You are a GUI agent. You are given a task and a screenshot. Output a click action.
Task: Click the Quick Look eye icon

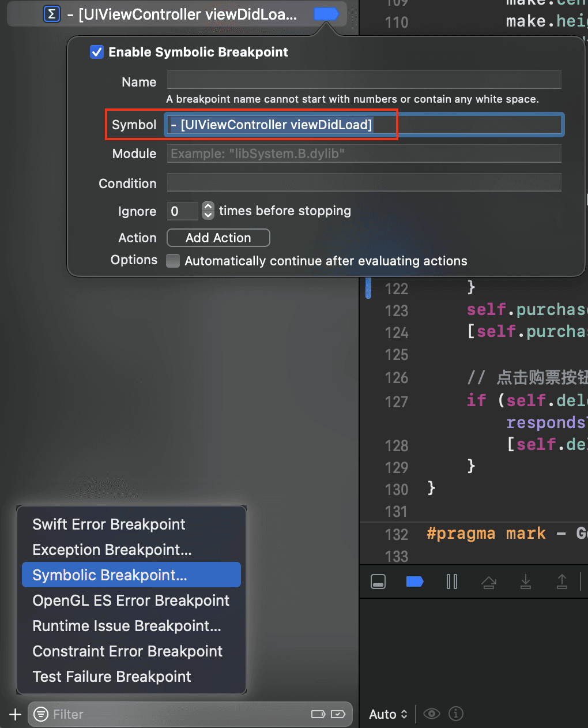432,714
